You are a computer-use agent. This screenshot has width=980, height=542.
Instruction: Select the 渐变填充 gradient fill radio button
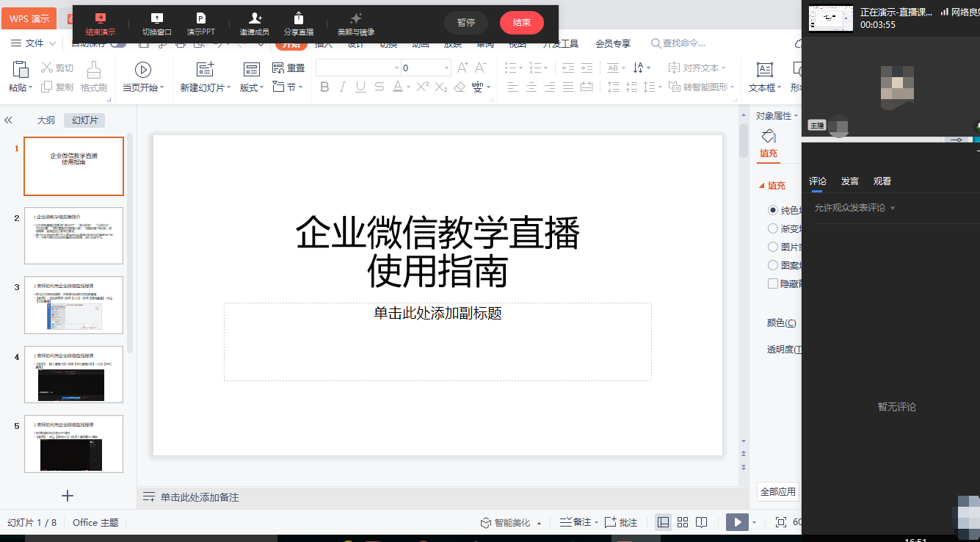pyautogui.click(x=772, y=228)
